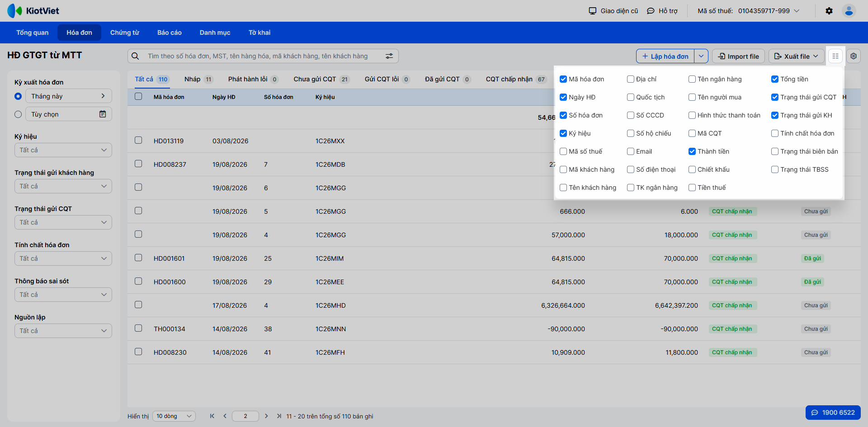Check the Mã số thuế column option
Viewport: 868px width, 427px height.
point(563,151)
